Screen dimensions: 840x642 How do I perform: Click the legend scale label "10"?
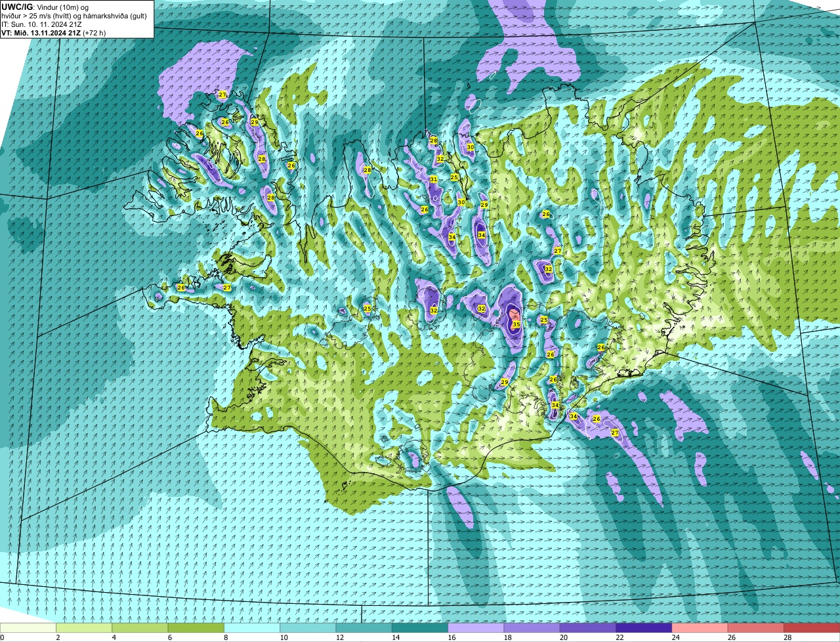[283, 637]
